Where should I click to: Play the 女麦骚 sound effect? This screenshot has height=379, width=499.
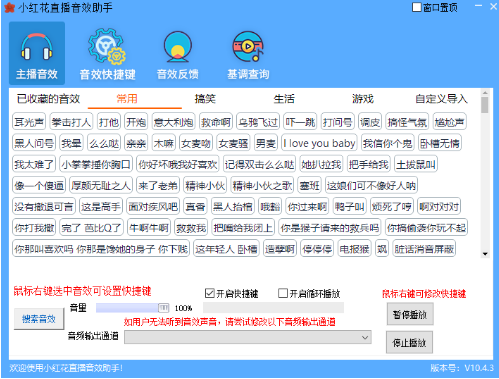tap(233, 143)
